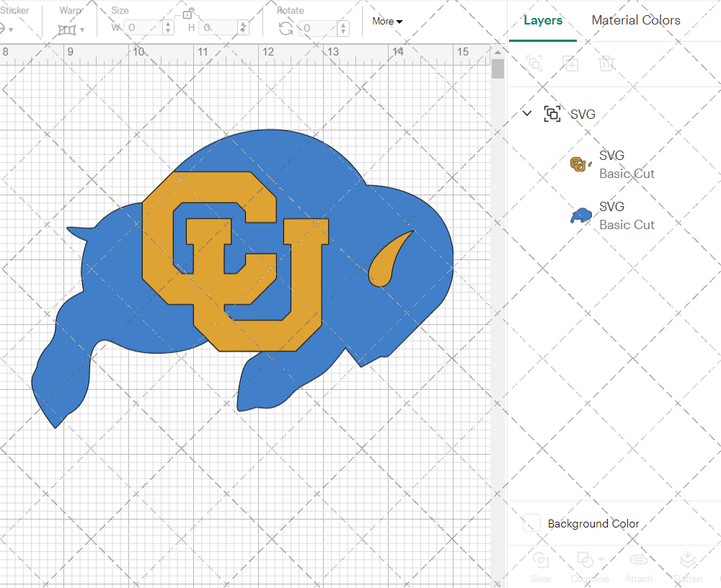The width and height of the screenshot is (721, 588).
Task: Click the Width stepper arrows
Action: (168, 28)
